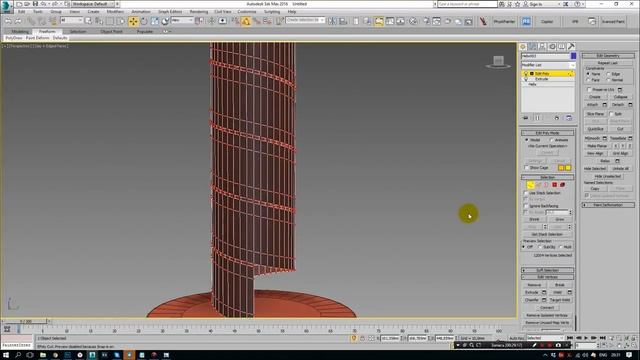Open the Motion command panel tab
This screenshot has height=360, width=640.
click(552, 47)
